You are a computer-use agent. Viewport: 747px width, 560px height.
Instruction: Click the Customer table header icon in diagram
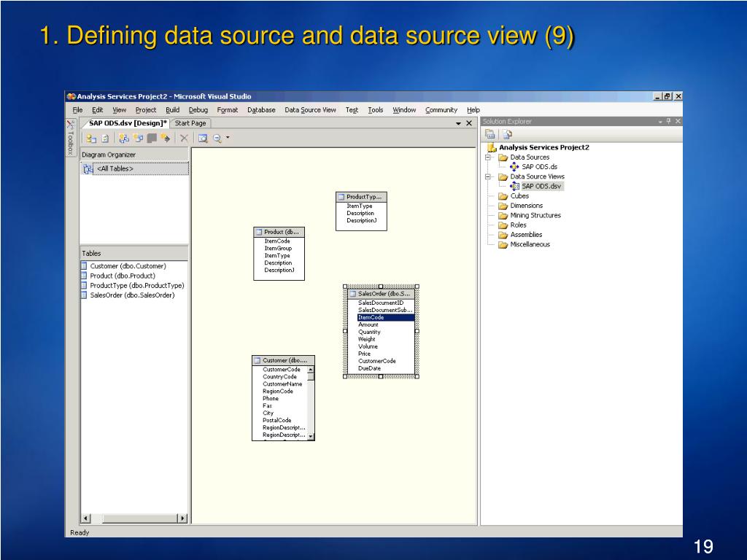pos(258,360)
